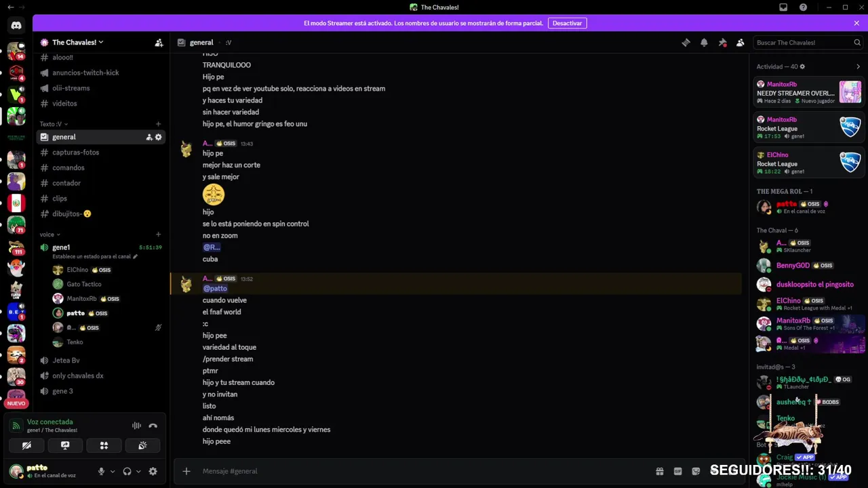Focus the 'Mensaje #general' message box

click(407, 471)
